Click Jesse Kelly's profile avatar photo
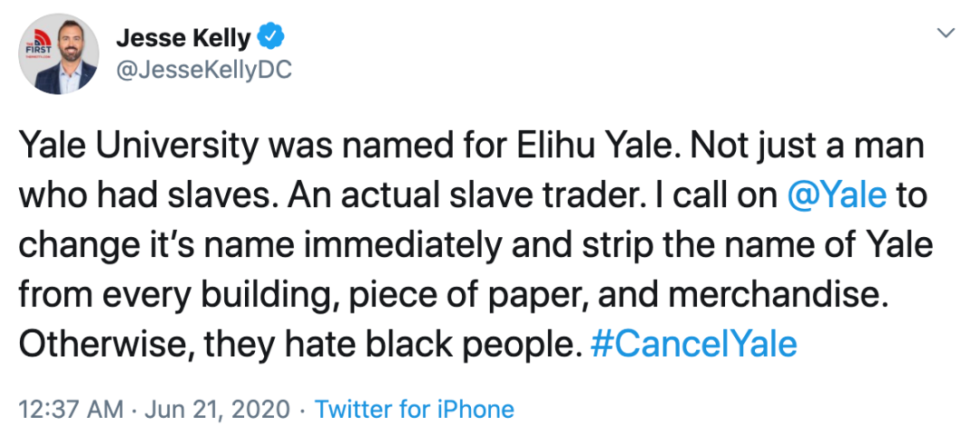980x446 pixels. (x=56, y=55)
